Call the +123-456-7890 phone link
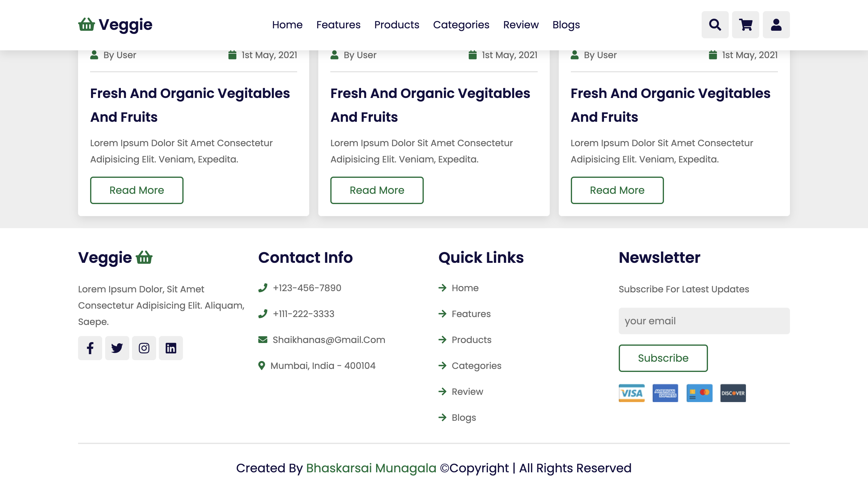Screen dimensions: 868x494 [307, 288]
